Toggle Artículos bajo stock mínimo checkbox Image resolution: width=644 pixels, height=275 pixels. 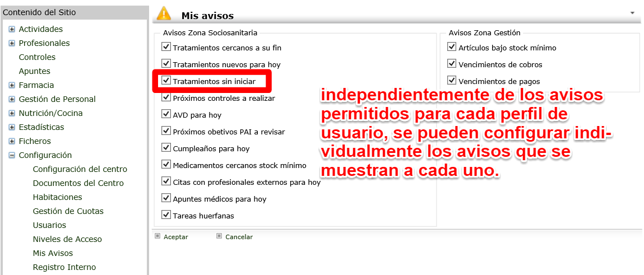coord(452,48)
